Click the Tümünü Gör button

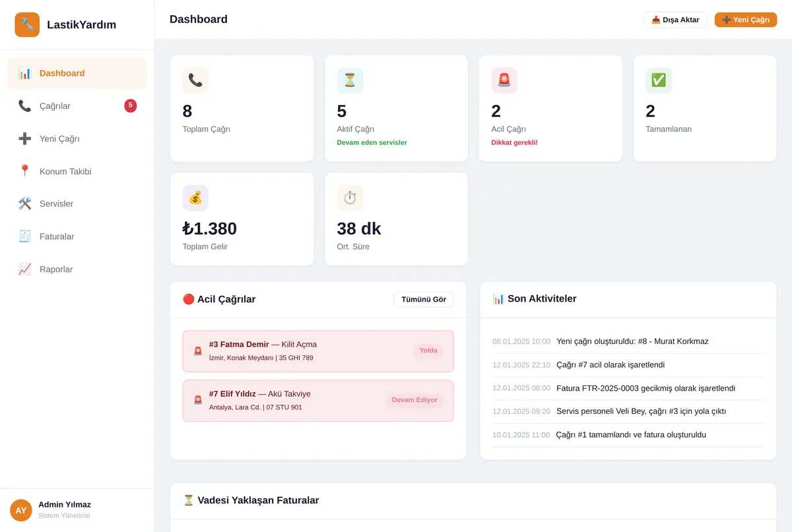tap(424, 300)
